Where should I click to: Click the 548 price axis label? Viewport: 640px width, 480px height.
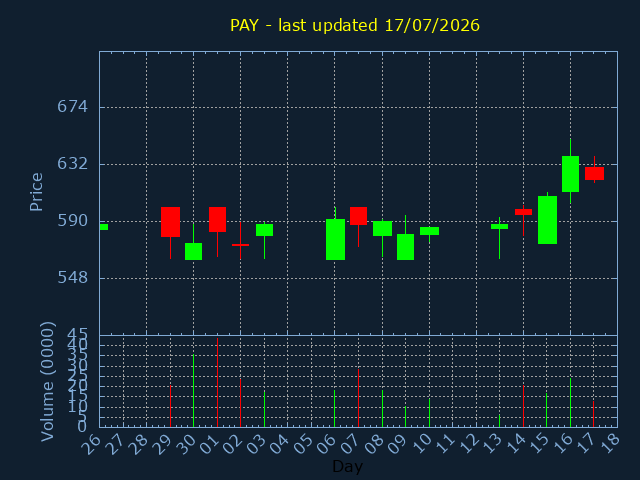click(72, 278)
